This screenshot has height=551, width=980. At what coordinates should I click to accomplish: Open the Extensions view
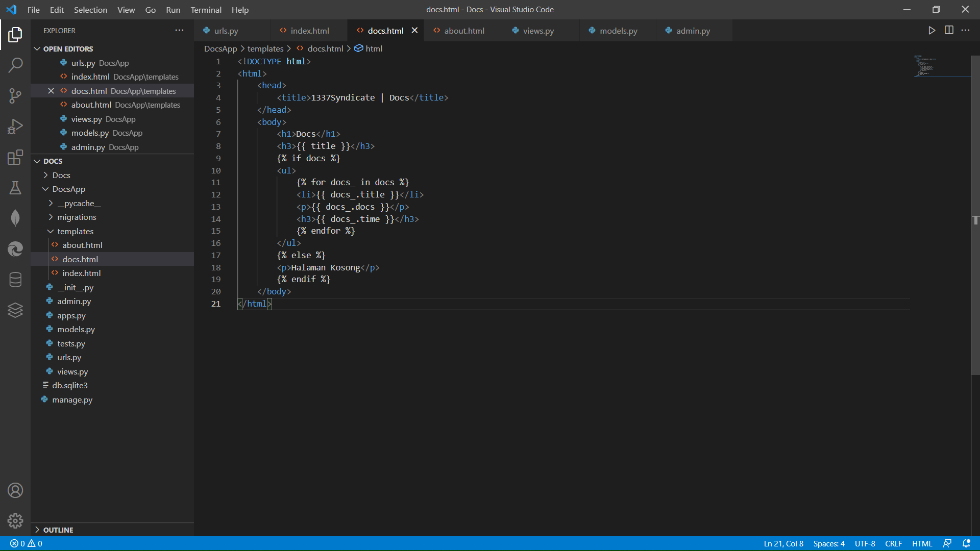(15, 157)
